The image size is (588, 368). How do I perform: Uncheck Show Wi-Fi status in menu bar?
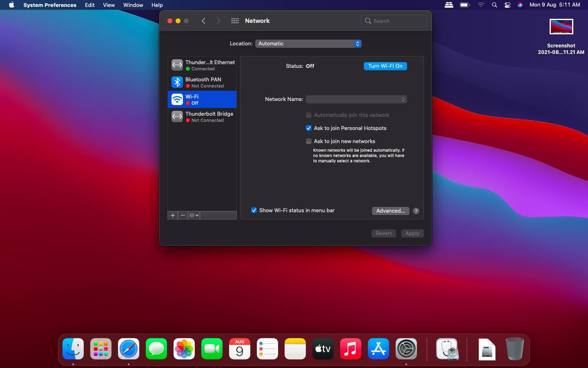[x=254, y=210]
